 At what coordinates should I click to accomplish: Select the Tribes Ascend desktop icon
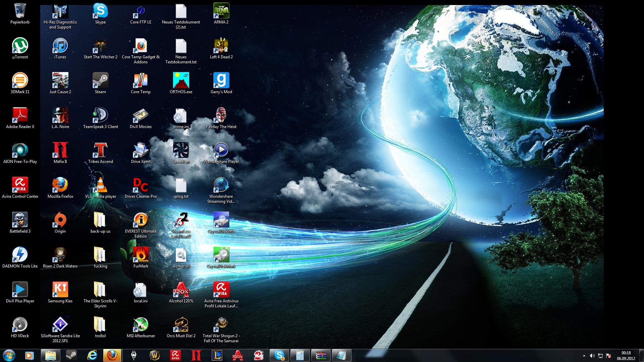coord(100,153)
